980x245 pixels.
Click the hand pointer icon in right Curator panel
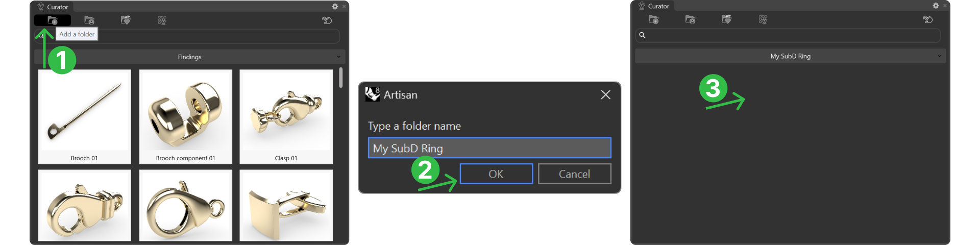[928, 19]
